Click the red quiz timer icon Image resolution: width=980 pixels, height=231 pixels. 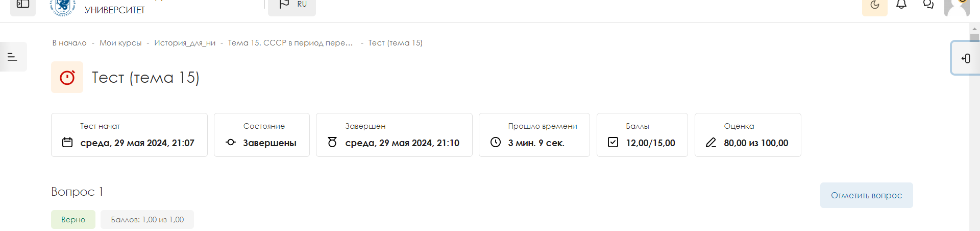click(x=67, y=77)
